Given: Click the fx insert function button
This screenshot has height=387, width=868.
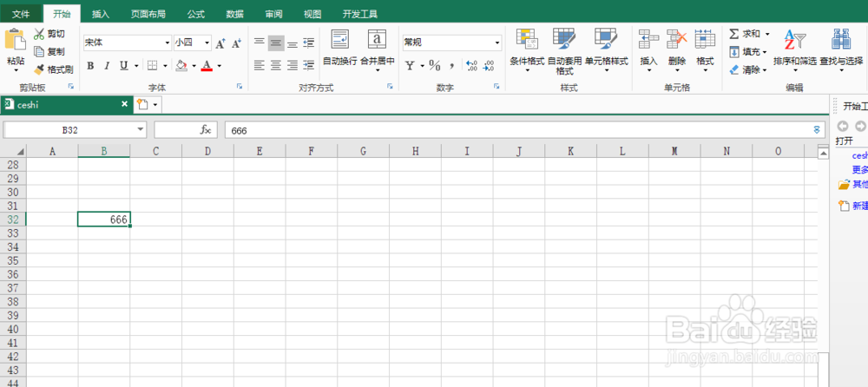Looking at the screenshot, I should [x=206, y=130].
